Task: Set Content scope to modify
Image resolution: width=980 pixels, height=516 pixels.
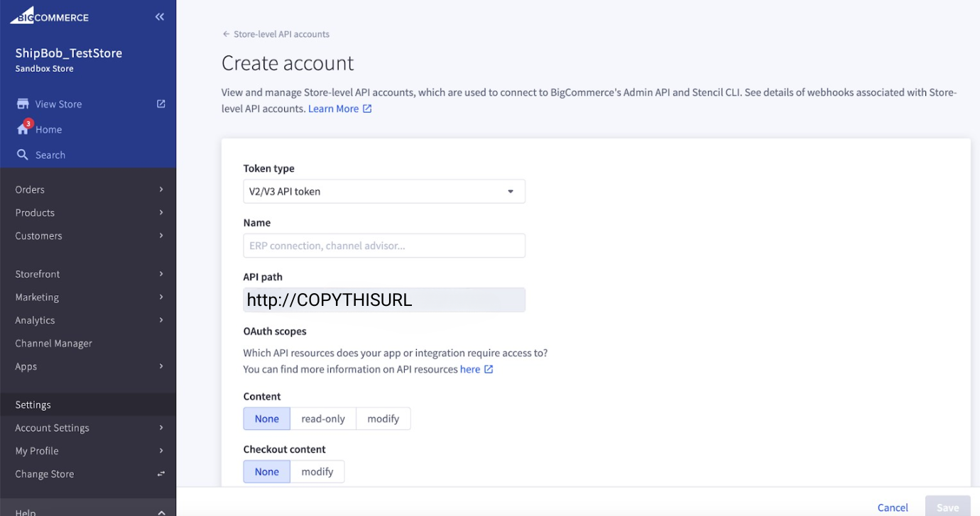Action: pyautogui.click(x=383, y=418)
